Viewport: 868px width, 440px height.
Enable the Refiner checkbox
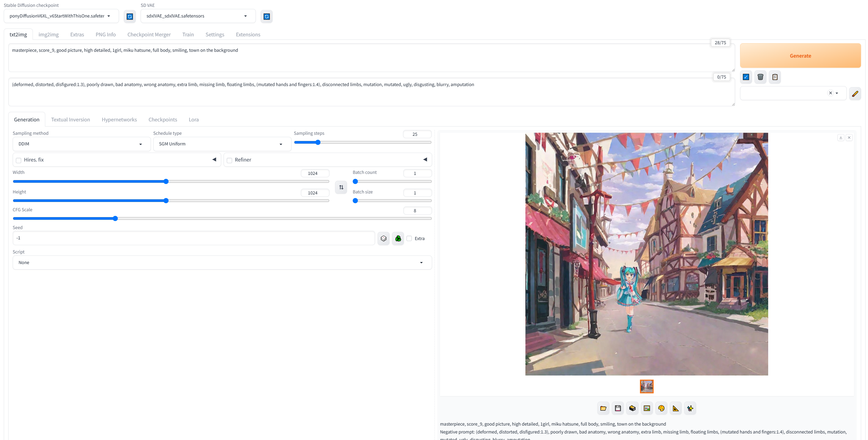click(229, 160)
